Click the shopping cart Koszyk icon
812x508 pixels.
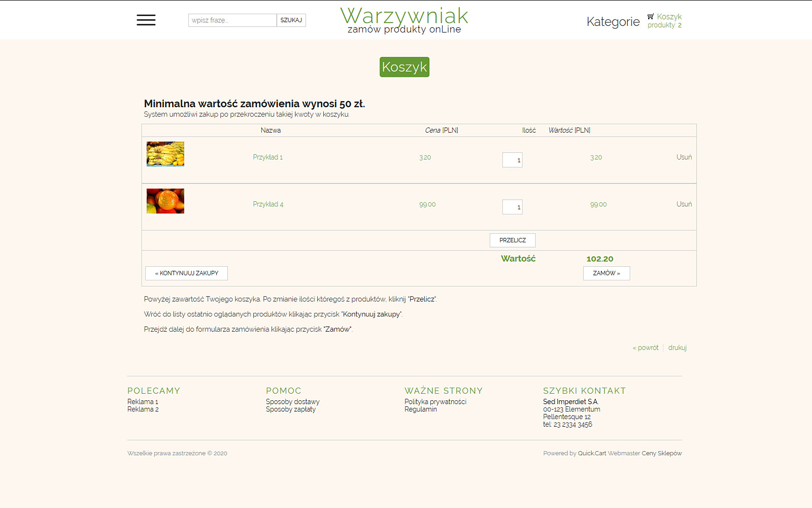pos(651,17)
